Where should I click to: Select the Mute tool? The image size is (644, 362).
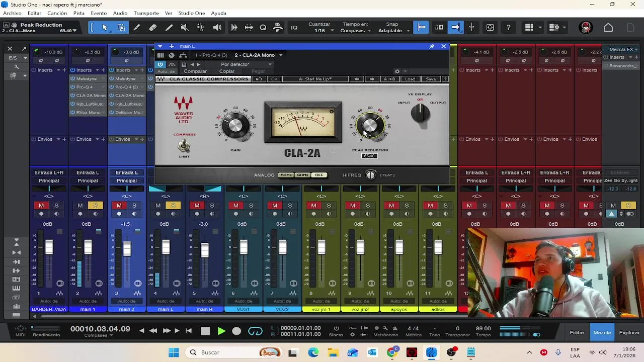point(185,28)
